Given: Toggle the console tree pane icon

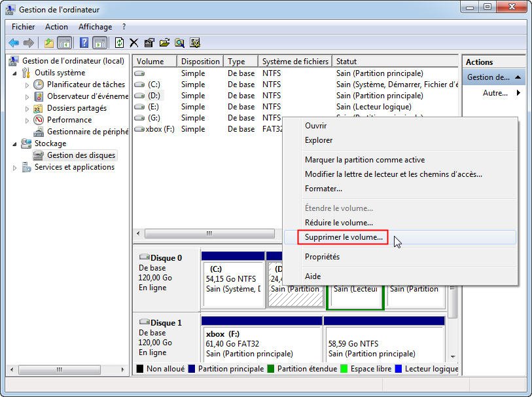Looking at the screenshot, I should tap(65, 43).
